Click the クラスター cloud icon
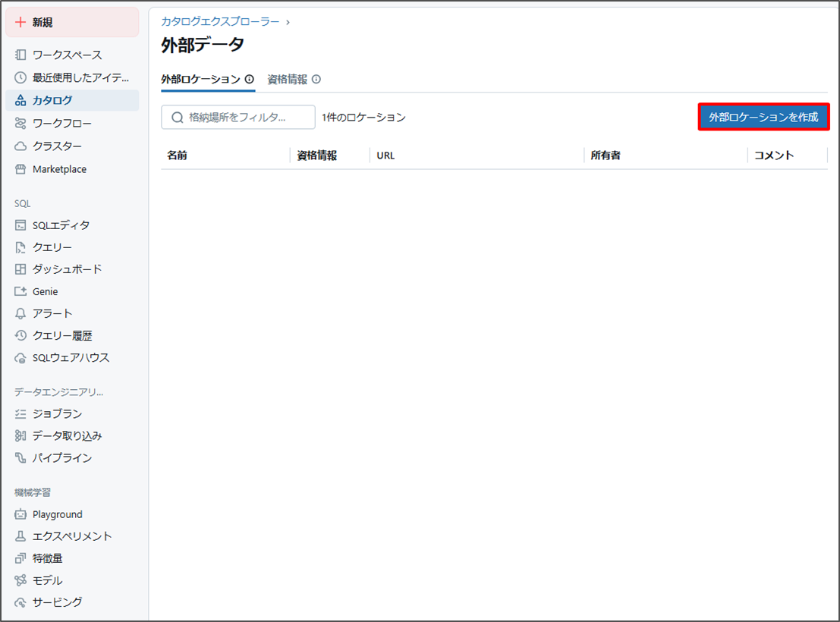 click(20, 146)
